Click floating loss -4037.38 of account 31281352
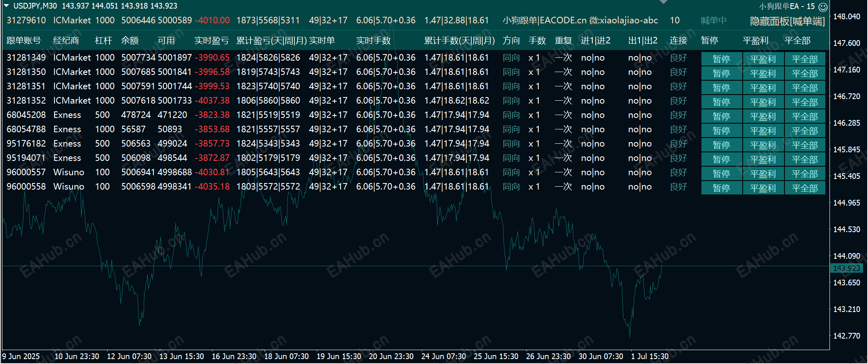The image size is (868, 364). (212, 101)
